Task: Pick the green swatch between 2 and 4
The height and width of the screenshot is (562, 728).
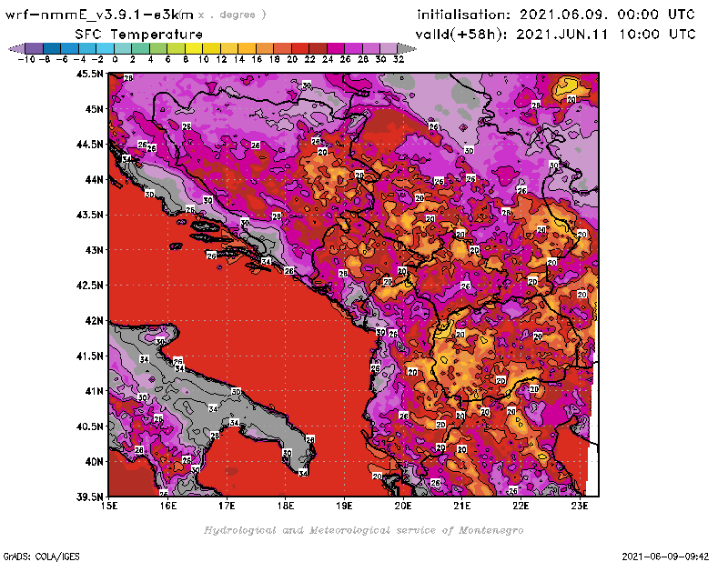Action: pos(140,48)
